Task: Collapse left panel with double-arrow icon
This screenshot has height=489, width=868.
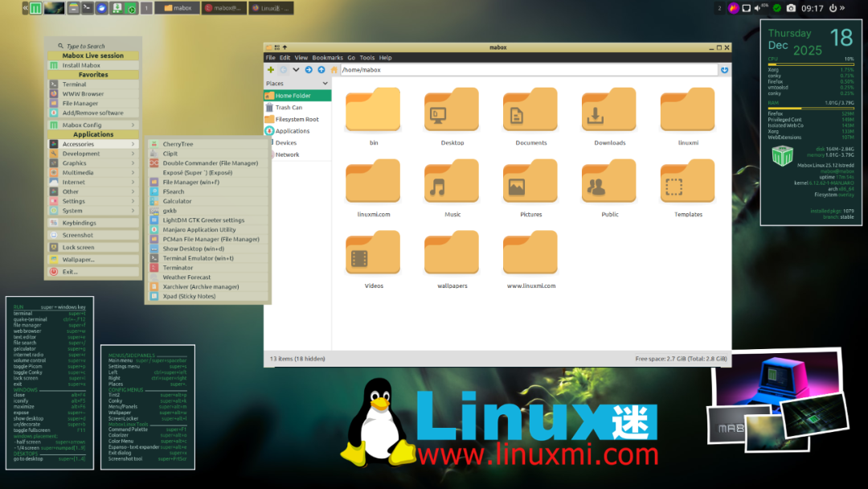Action: pyautogui.click(x=25, y=8)
